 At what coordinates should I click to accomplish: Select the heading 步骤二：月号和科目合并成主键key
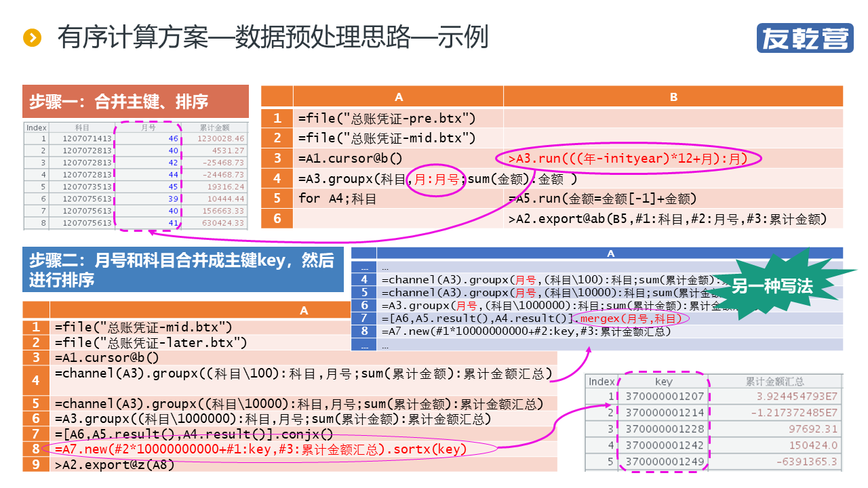[x=182, y=269]
